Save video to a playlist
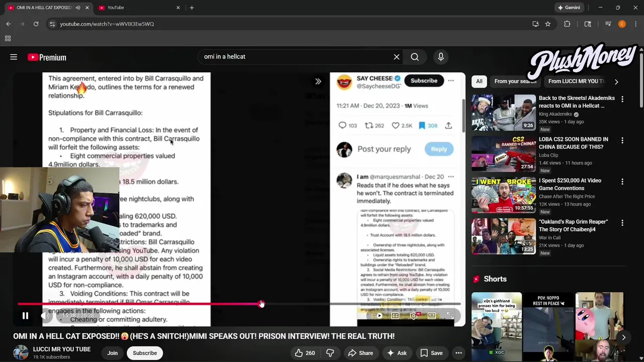Viewport: 644px width, 362px height. [431, 353]
